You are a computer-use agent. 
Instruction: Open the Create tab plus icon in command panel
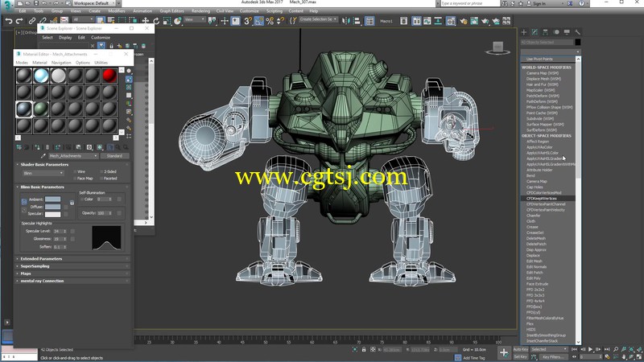coord(524,32)
